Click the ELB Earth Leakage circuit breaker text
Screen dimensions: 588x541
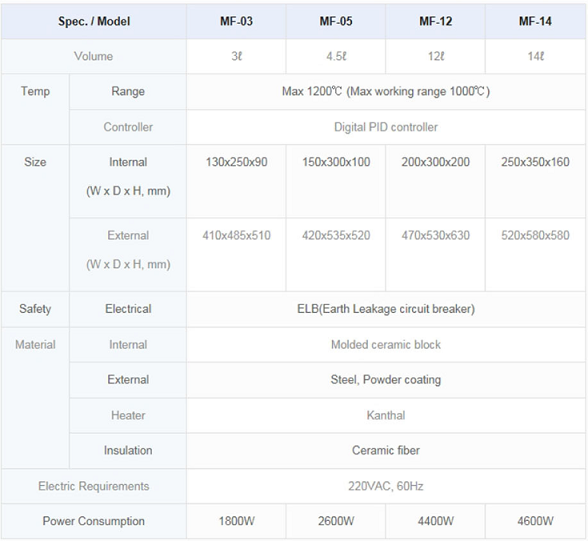click(x=386, y=309)
